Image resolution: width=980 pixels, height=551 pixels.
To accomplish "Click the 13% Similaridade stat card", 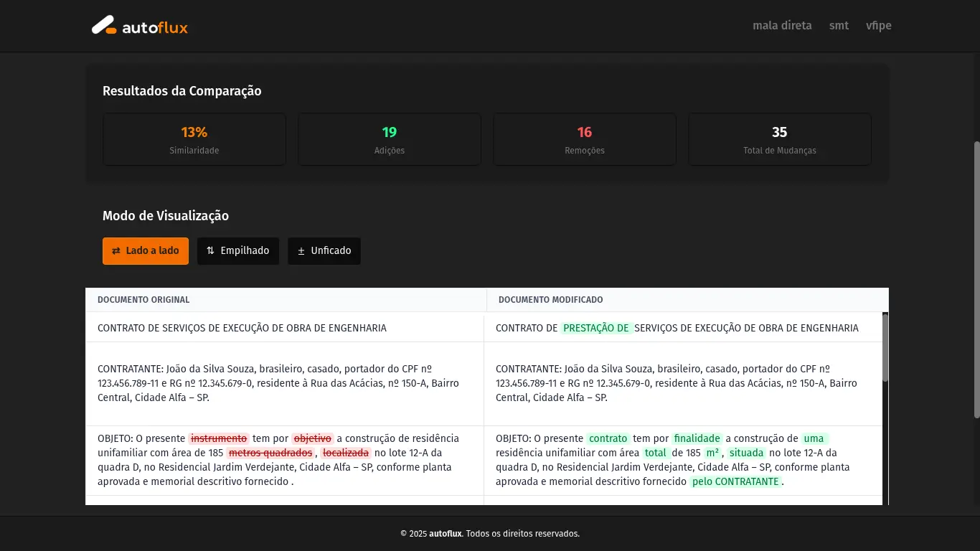I will click(x=194, y=138).
